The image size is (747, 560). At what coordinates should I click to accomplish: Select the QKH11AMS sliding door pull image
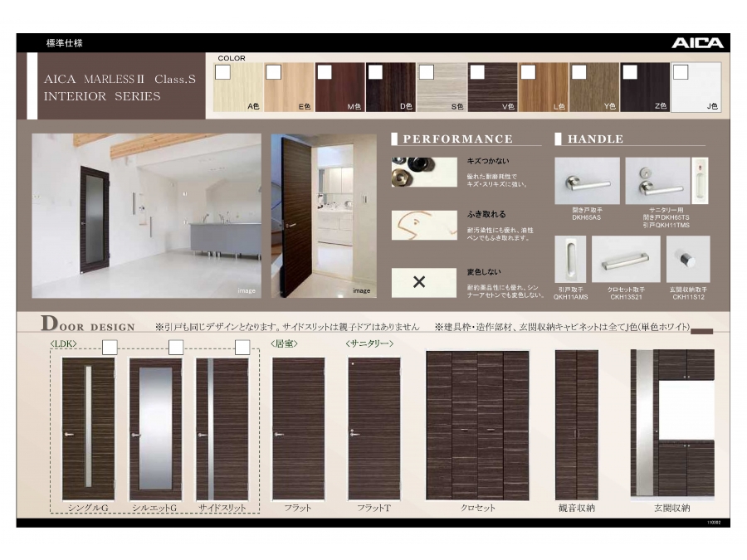tap(570, 259)
